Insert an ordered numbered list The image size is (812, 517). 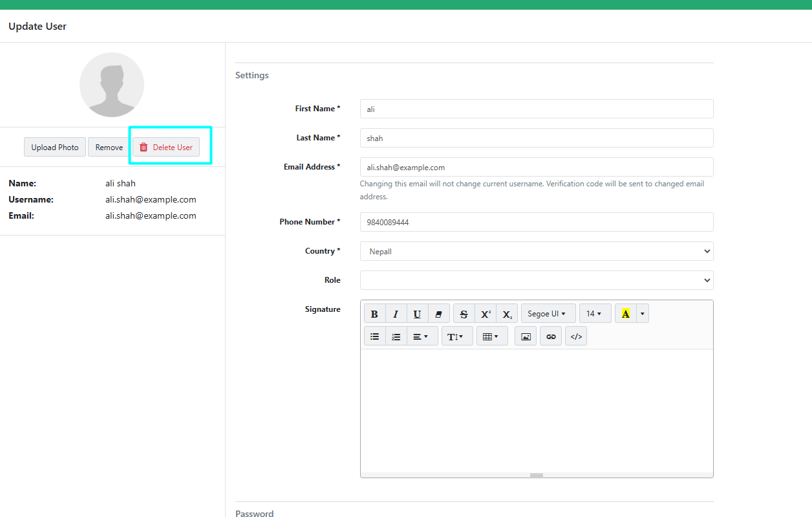[396, 336]
